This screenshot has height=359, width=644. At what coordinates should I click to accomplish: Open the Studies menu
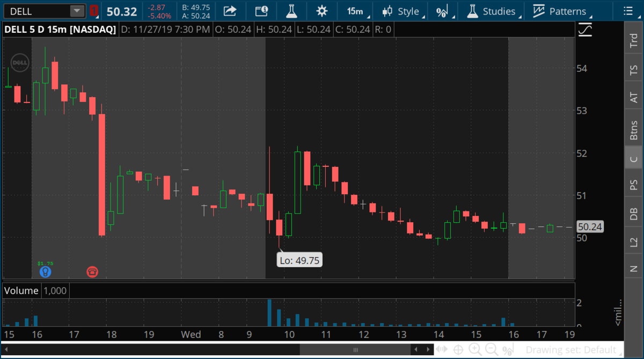(493, 11)
